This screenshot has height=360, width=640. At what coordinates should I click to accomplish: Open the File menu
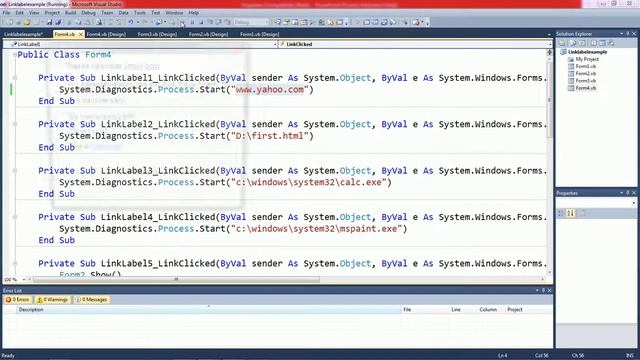6,13
